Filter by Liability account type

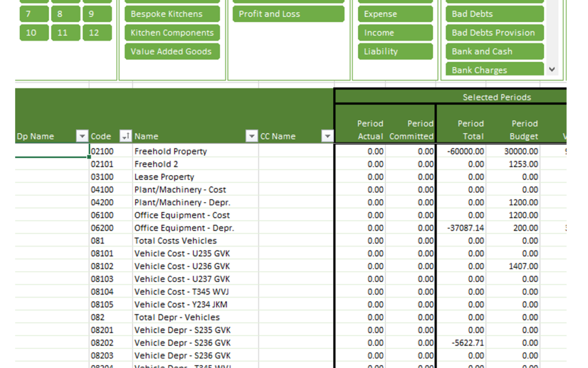395,51
